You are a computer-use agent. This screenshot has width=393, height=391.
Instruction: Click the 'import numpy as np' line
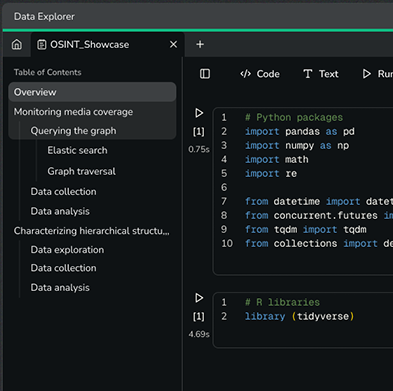click(297, 145)
